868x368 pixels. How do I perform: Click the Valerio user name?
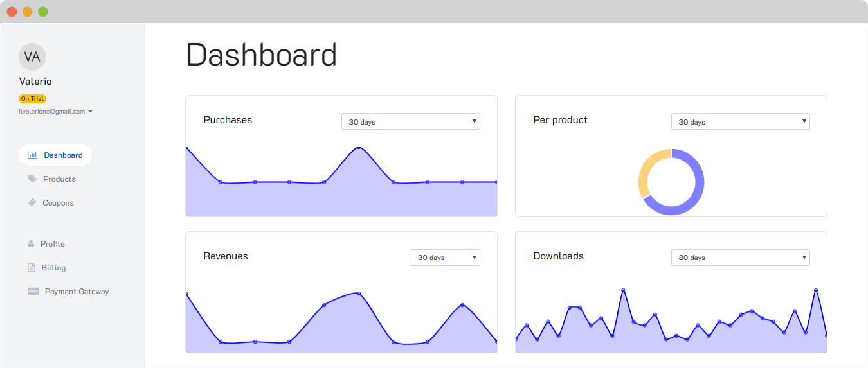point(35,82)
